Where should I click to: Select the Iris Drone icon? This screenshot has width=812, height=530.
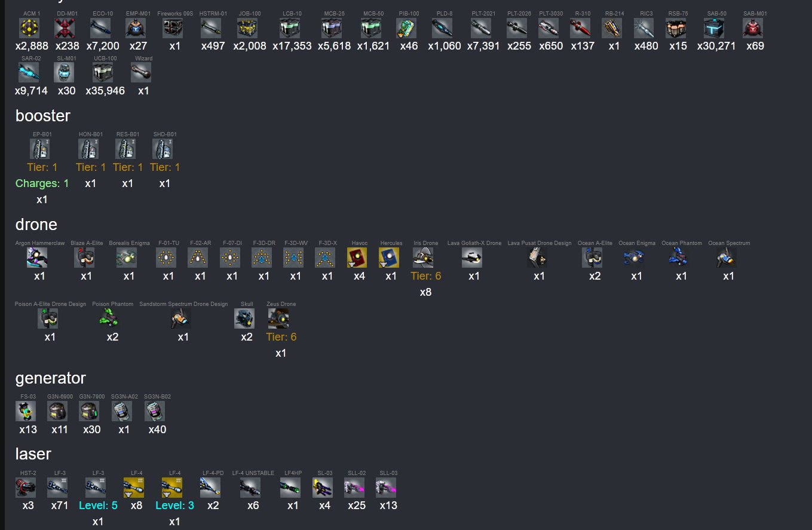(424, 258)
